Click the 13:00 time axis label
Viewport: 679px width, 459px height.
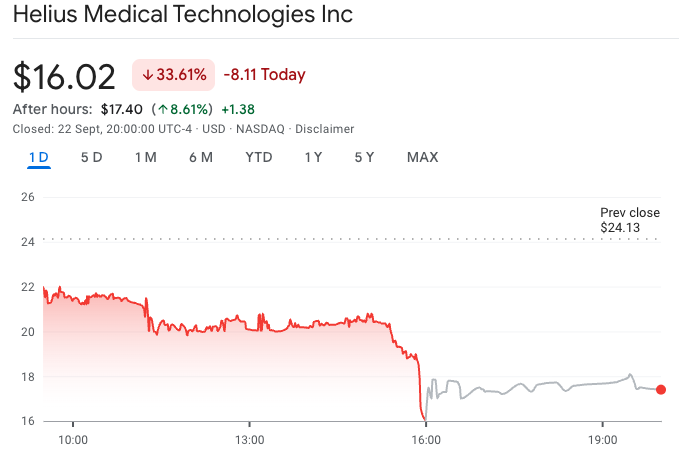tap(249, 440)
